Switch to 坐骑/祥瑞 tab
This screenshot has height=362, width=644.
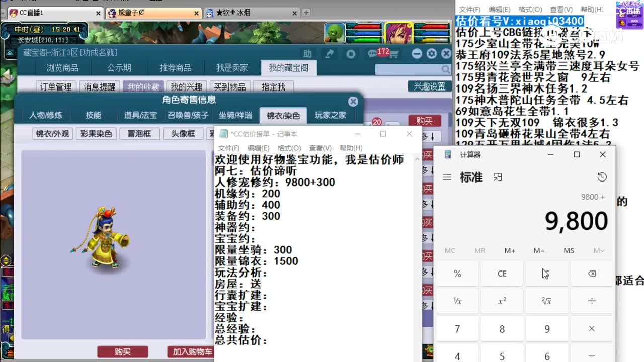235,115
